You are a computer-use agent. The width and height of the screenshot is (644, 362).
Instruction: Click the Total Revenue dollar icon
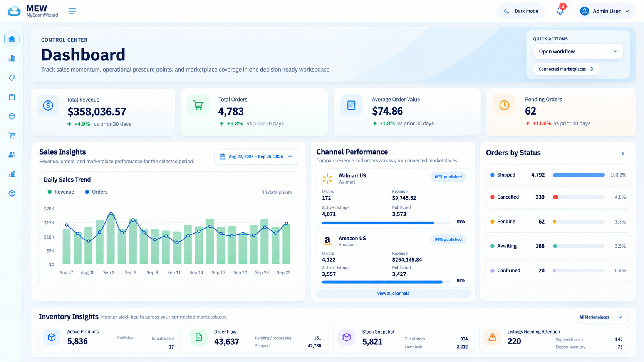48,105
